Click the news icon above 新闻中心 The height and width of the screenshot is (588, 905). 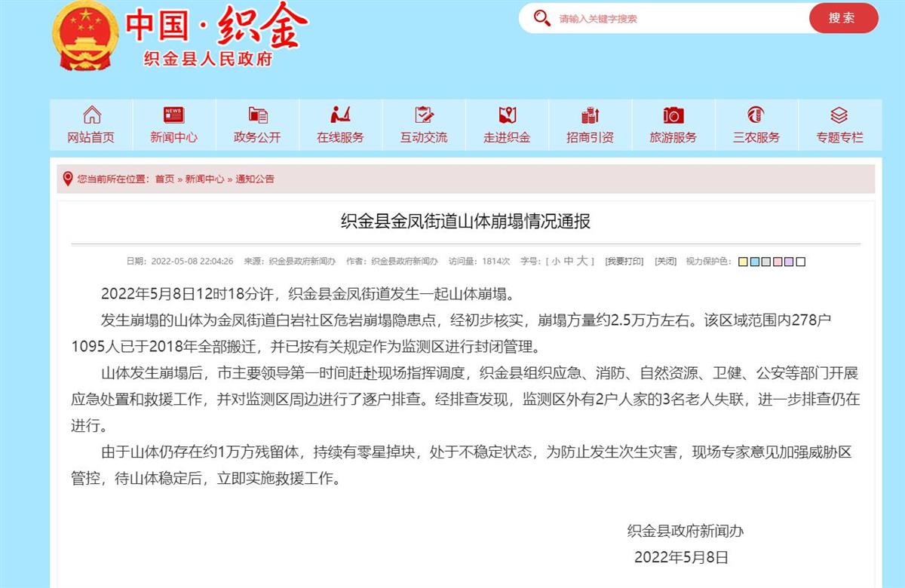tap(174, 115)
